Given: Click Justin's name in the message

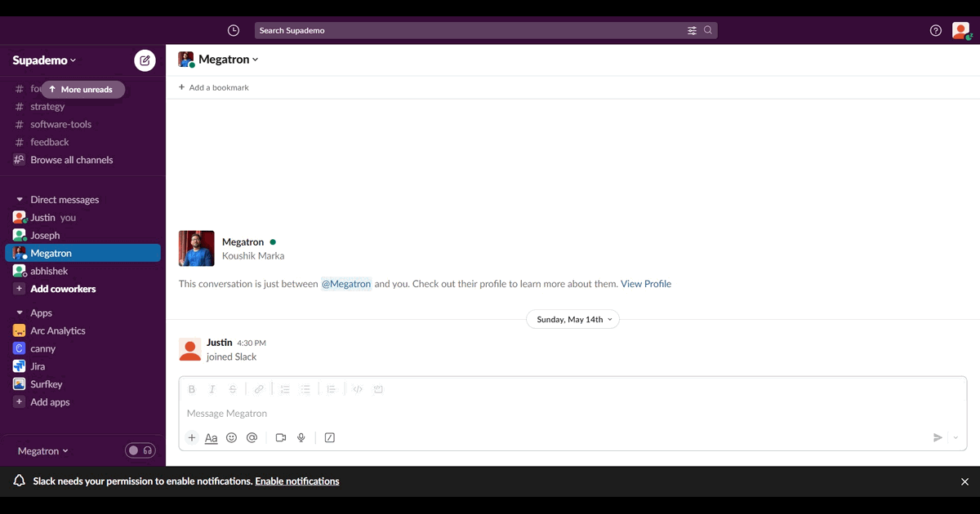Looking at the screenshot, I should pos(220,343).
